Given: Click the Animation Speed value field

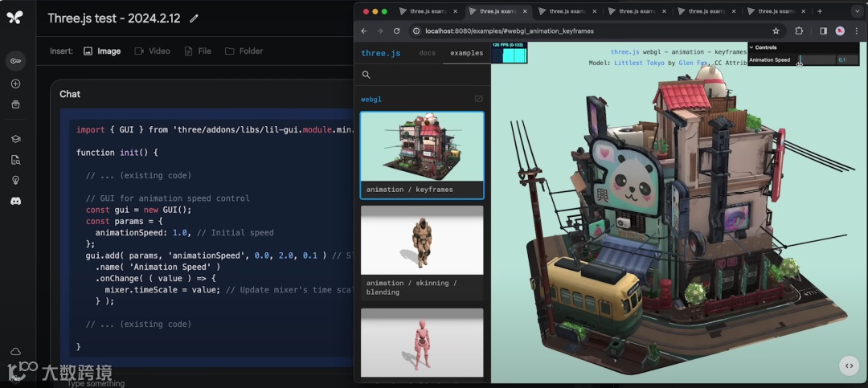Looking at the screenshot, I should pos(847,59).
